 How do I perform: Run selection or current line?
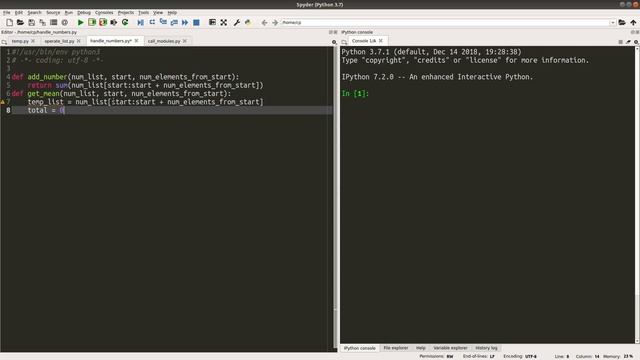114,22
